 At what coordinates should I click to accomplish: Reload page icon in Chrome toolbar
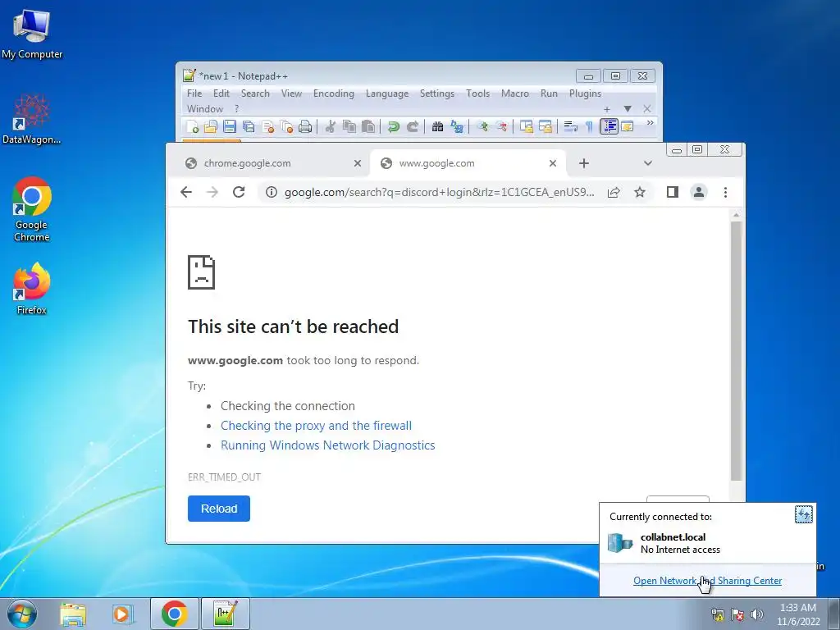[239, 192]
